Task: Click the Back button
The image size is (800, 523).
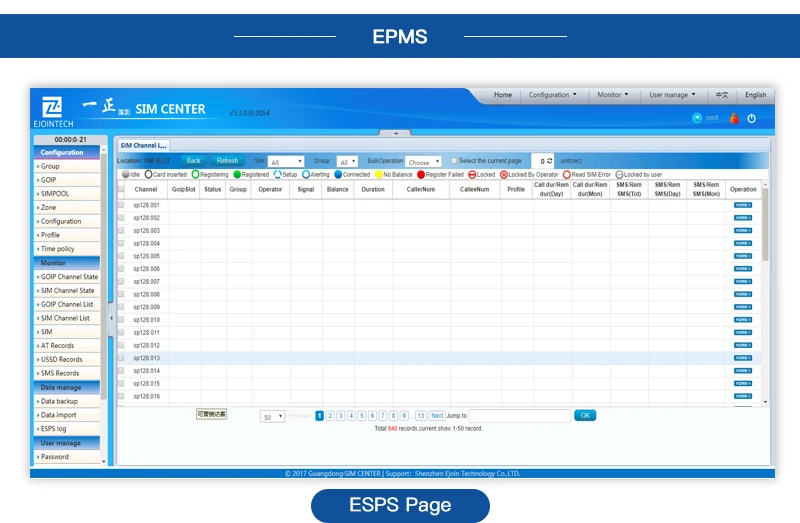Action: [193, 161]
